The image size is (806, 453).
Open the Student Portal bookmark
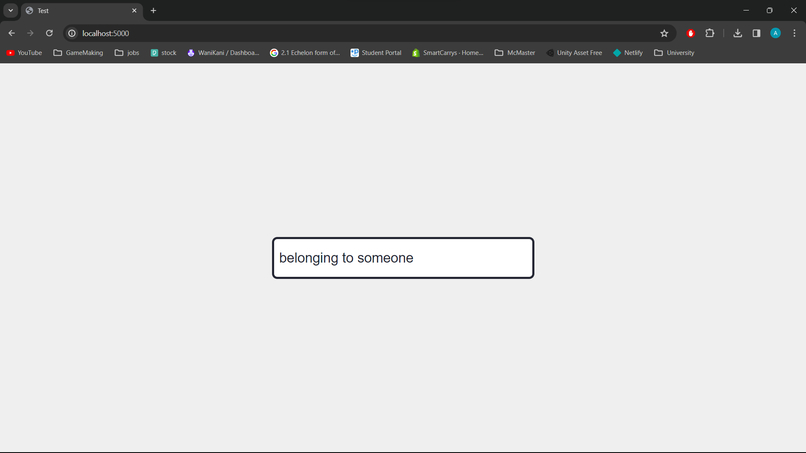pos(376,53)
